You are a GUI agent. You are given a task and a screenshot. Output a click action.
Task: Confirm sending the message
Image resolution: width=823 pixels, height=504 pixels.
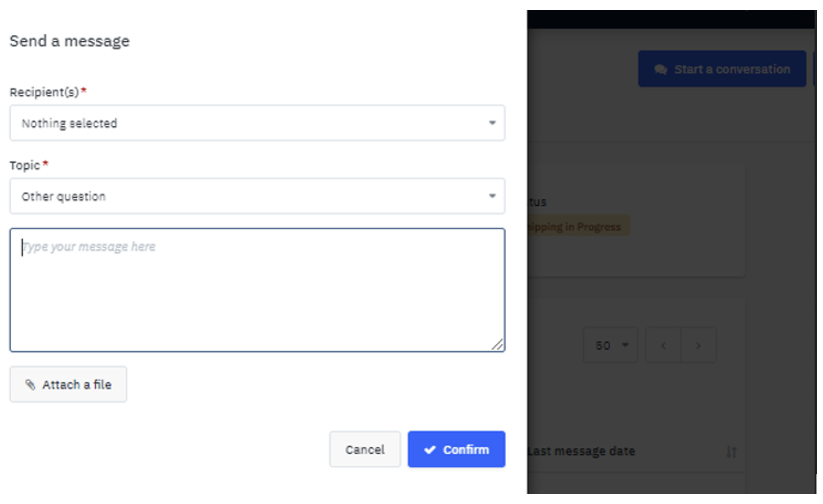click(x=456, y=449)
